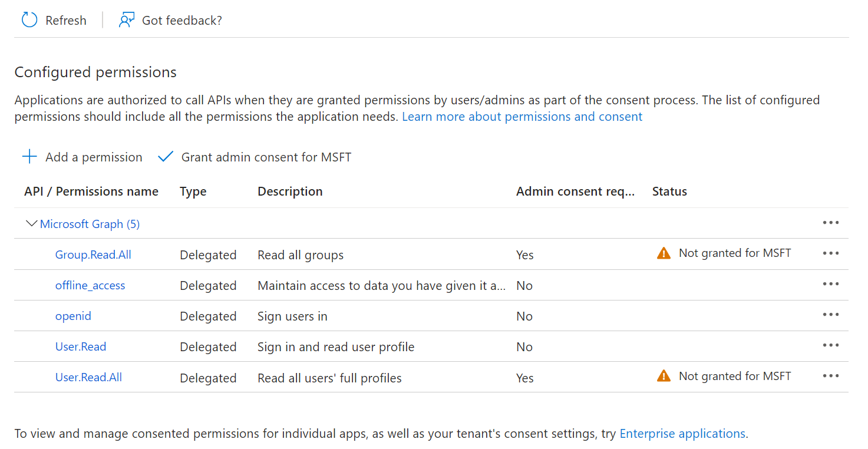Click the Refresh circular arrow icon
Viewport: 868px width, 449px height.
click(29, 20)
